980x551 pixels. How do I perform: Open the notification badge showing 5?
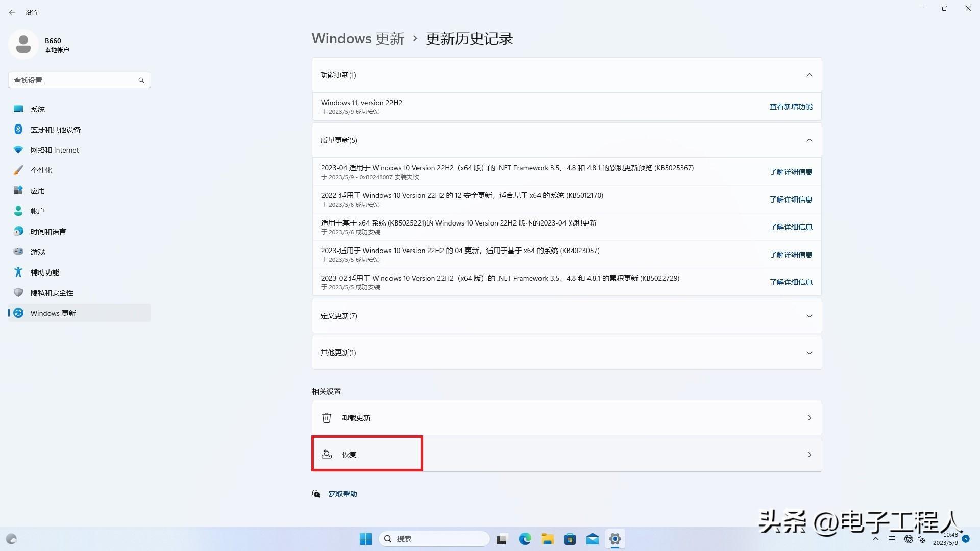click(x=966, y=539)
